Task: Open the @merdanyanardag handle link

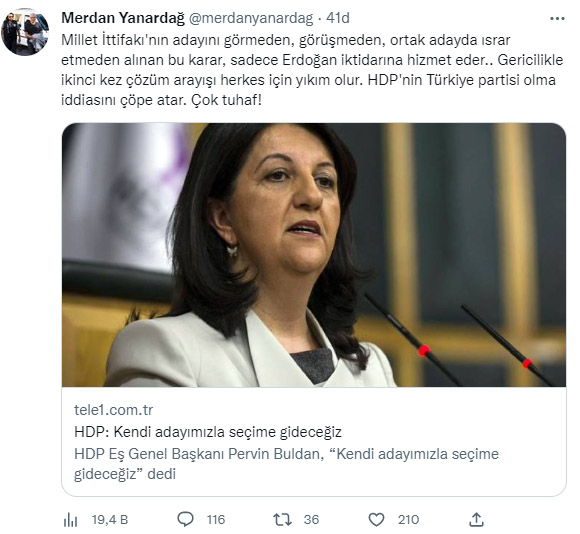Action: (x=251, y=18)
